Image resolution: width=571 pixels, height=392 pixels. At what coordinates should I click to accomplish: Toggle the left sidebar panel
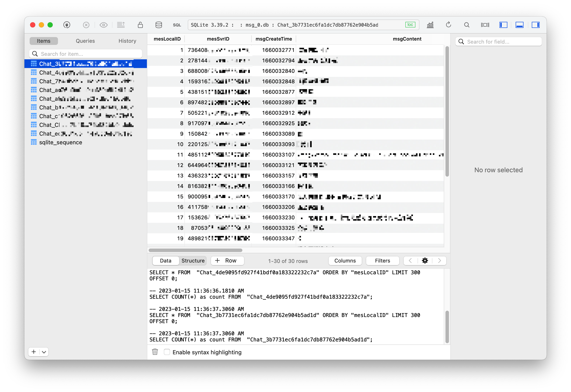[x=503, y=25]
